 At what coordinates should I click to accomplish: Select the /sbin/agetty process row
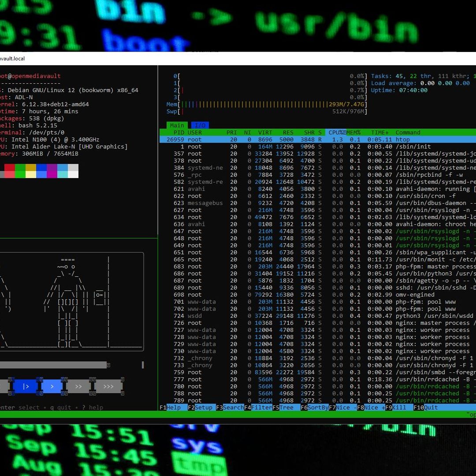tap(317, 280)
